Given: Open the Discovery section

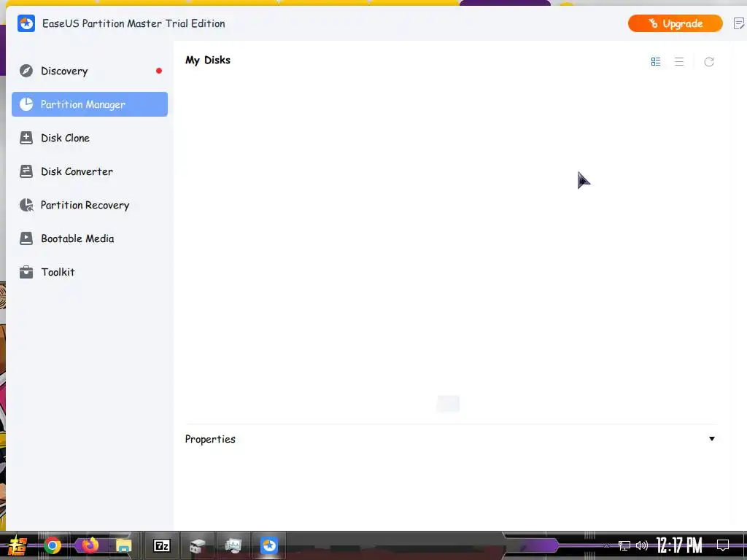Looking at the screenshot, I should tap(90, 71).
